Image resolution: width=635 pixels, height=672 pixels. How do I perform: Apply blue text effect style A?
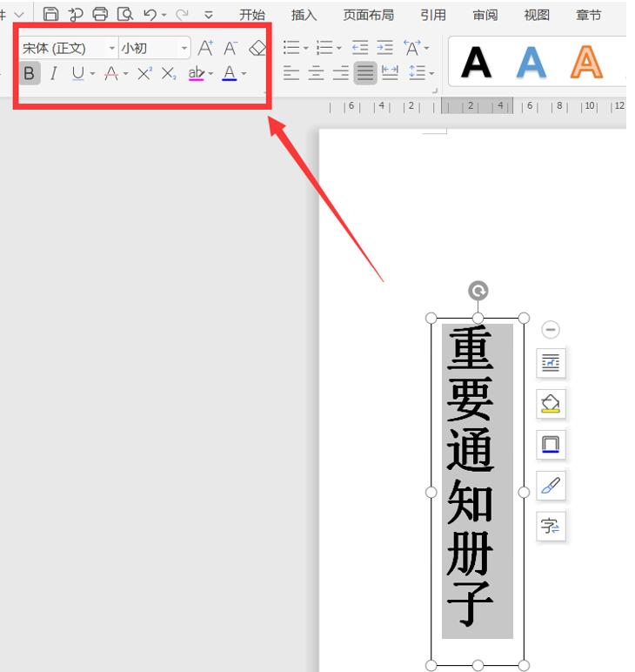(x=531, y=63)
